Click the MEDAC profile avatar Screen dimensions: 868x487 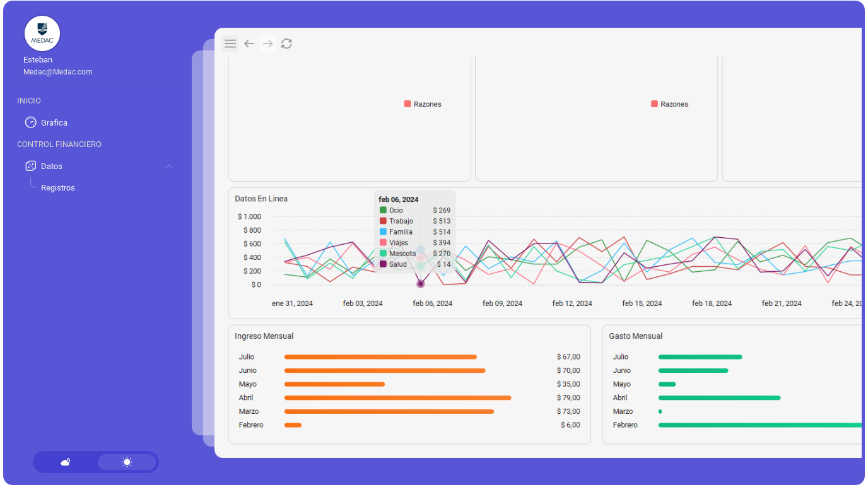(42, 33)
